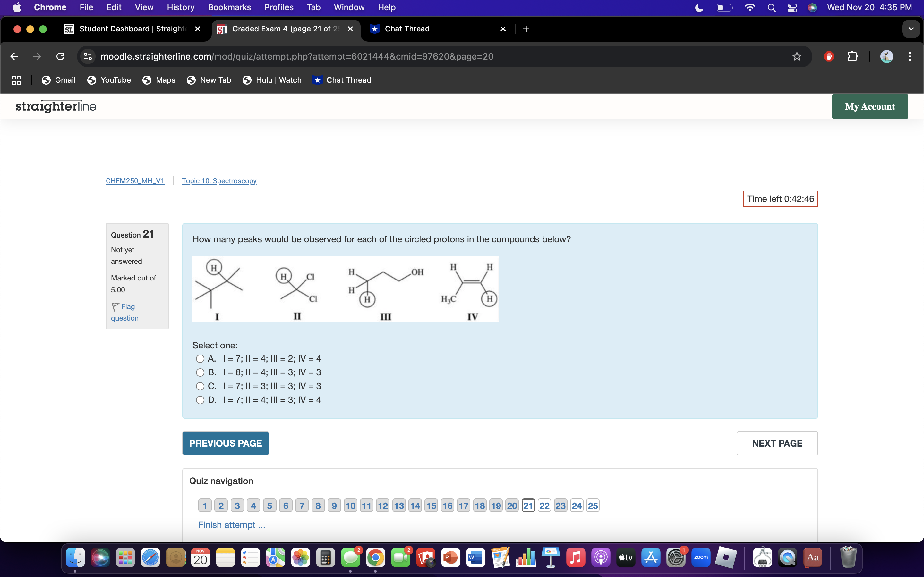Open the bookmarks apps grid icon
Viewport: 924px width, 577px height.
tap(16, 80)
